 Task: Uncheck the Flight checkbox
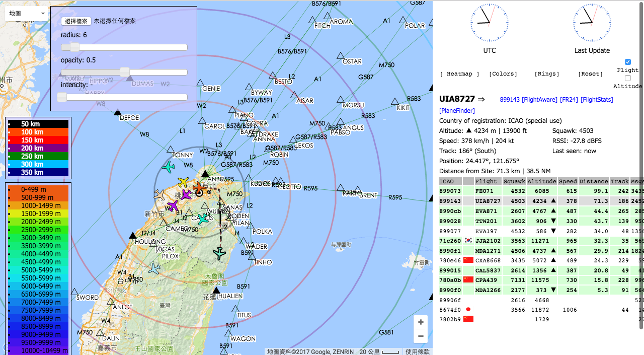pyautogui.click(x=627, y=62)
